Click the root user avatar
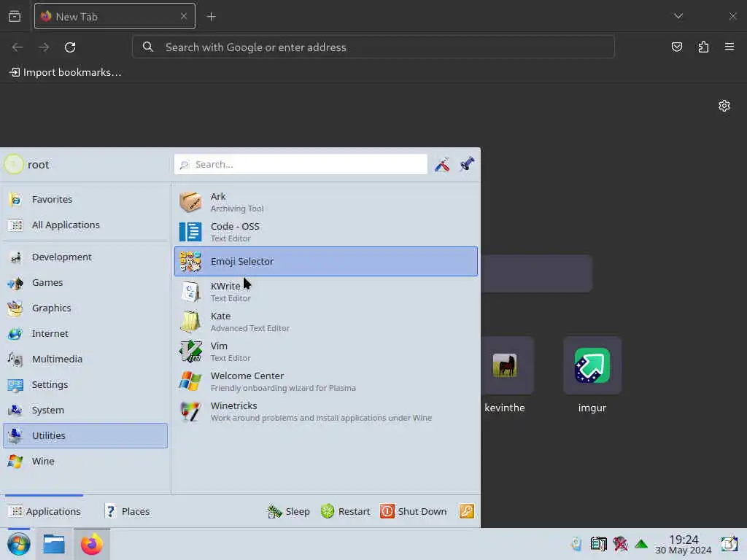 click(13, 164)
